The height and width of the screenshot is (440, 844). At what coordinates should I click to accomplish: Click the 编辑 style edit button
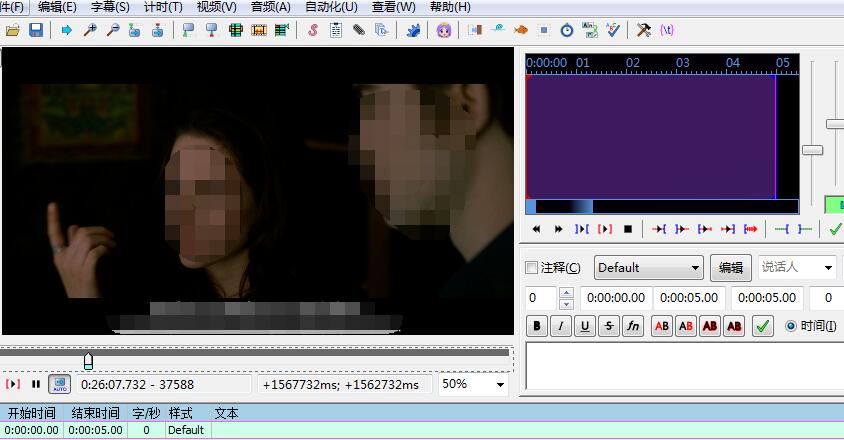pyautogui.click(x=731, y=268)
